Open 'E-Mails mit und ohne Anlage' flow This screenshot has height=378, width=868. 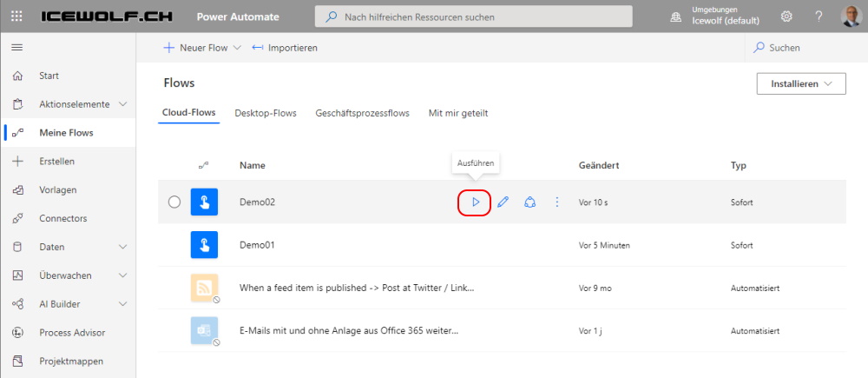point(349,331)
